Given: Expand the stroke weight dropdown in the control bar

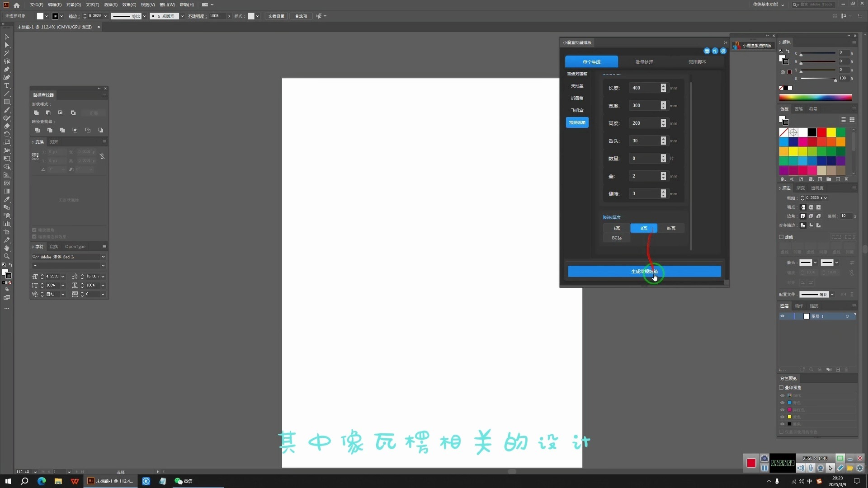Looking at the screenshot, I should [105, 16].
